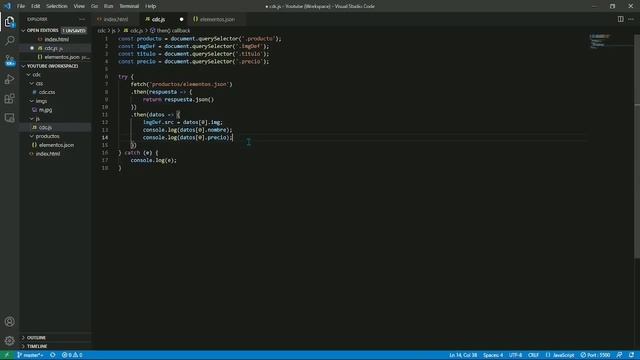Collapse the productos folder
Viewport: 640px width, 360px height.
(47, 136)
